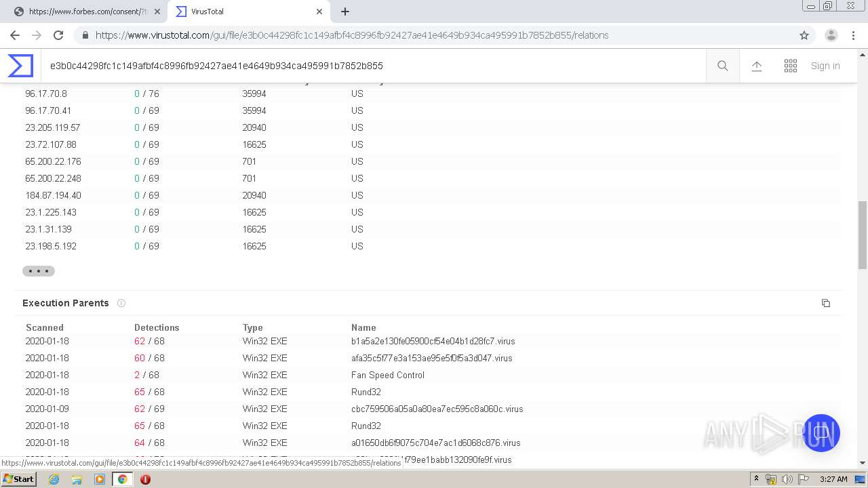Viewport: 868px width, 488px height.
Task: Click Chrome taskbar icon
Action: click(122, 479)
